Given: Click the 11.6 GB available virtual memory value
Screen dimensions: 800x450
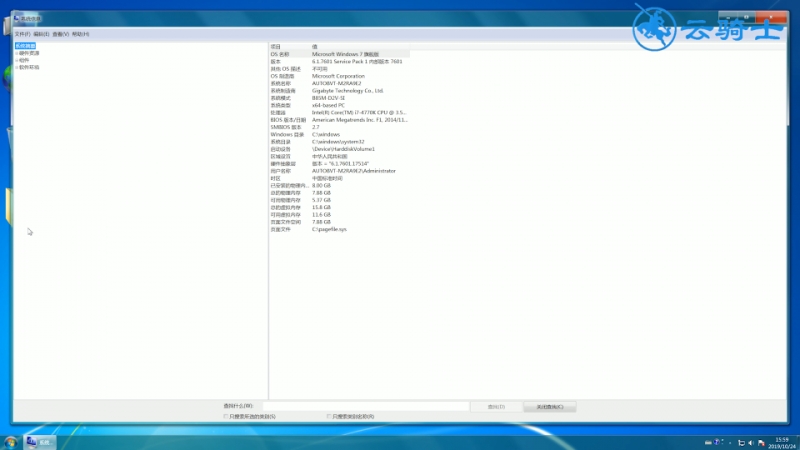Looking at the screenshot, I should pyautogui.click(x=321, y=215).
